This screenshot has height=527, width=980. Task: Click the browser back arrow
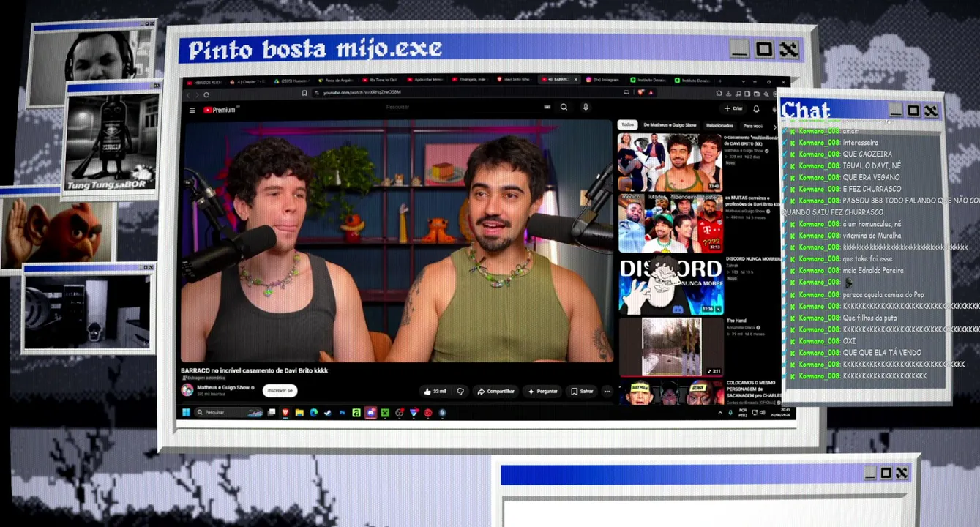tap(188, 94)
